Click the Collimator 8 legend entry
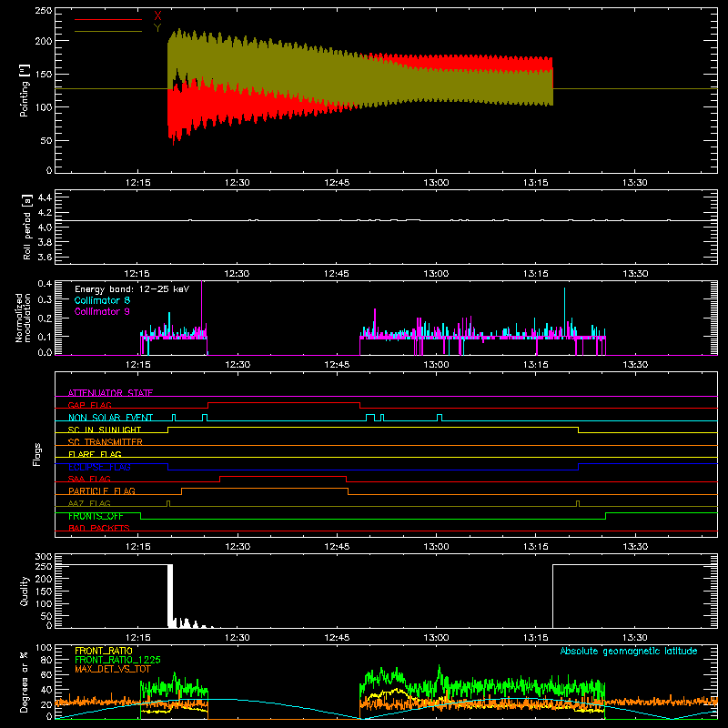728x728 pixels. click(102, 300)
